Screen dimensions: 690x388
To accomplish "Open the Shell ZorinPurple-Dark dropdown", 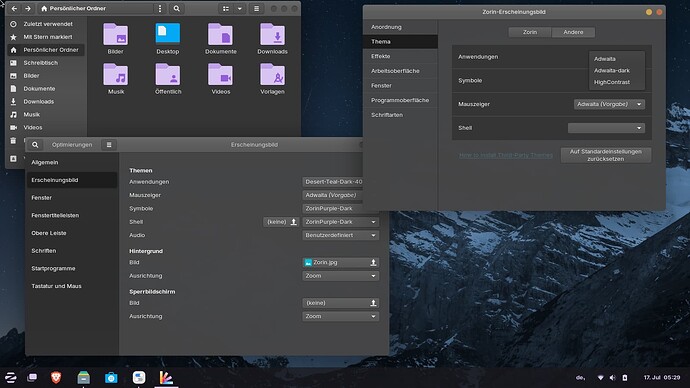I will pyautogui.click(x=340, y=222).
